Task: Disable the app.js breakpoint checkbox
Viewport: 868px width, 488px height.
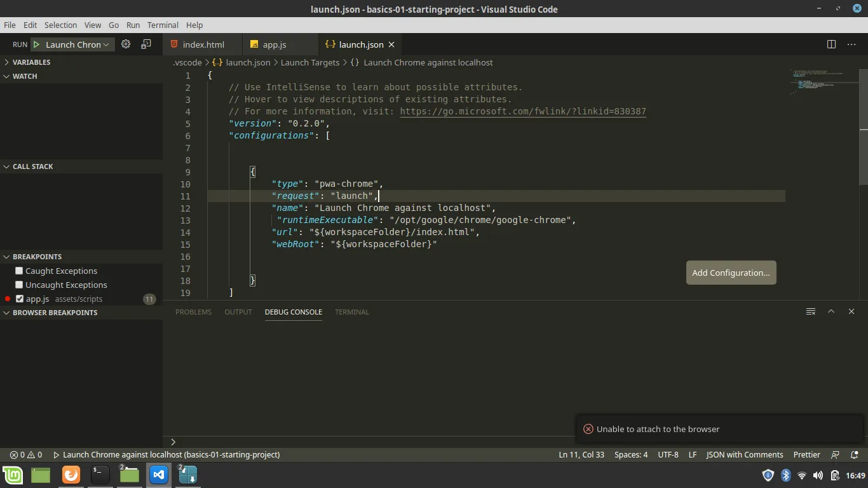Action: (20, 299)
